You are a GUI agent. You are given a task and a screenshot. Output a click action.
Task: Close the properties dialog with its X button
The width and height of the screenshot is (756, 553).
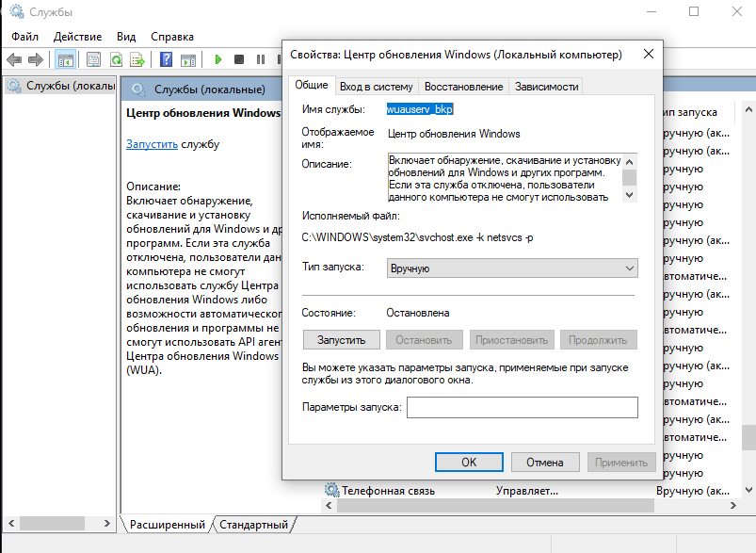coord(649,54)
